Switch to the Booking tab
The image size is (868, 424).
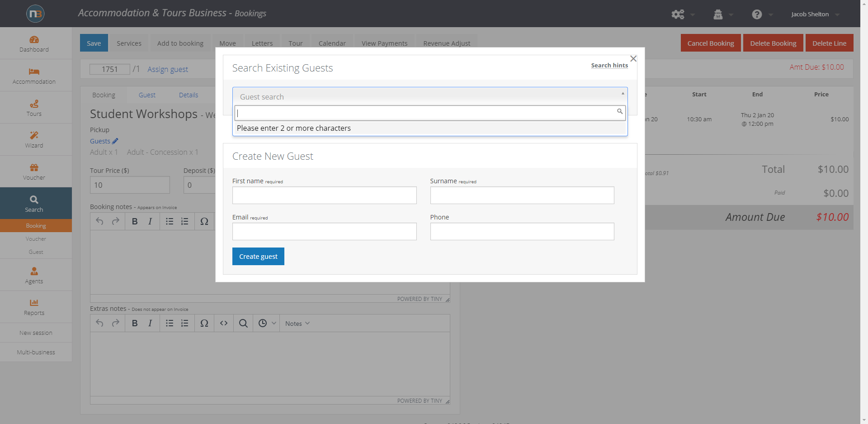tap(104, 95)
